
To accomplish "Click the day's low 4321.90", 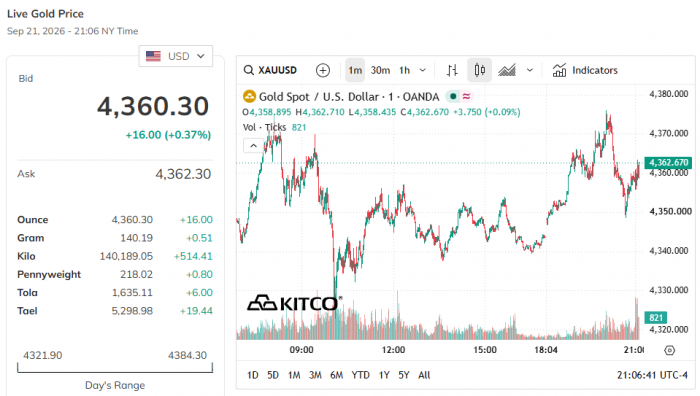I will 43,355.
